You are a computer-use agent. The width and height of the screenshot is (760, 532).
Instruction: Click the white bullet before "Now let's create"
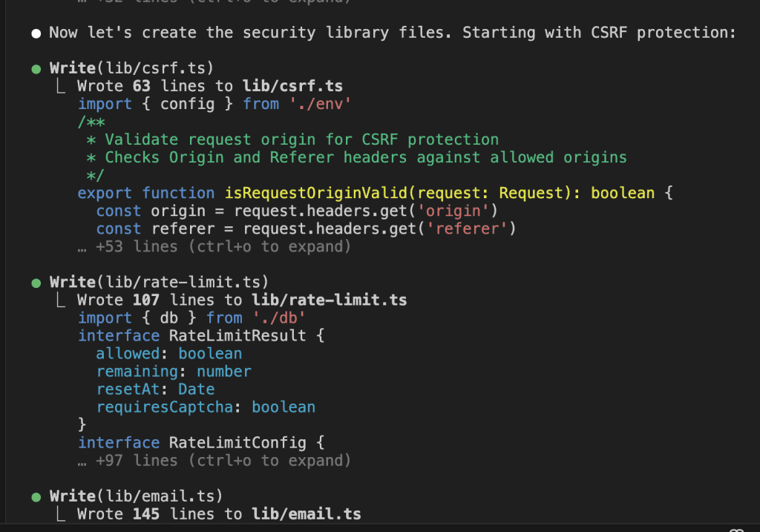[x=36, y=33]
